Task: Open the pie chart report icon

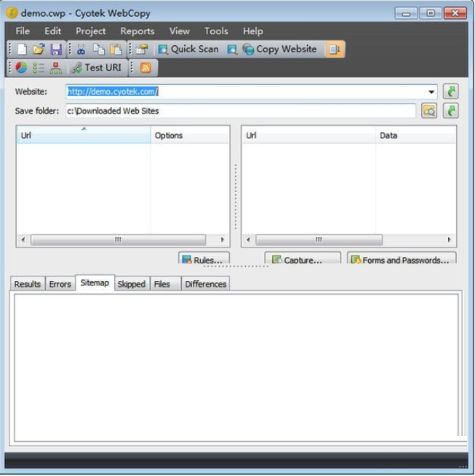Action: coord(21,68)
